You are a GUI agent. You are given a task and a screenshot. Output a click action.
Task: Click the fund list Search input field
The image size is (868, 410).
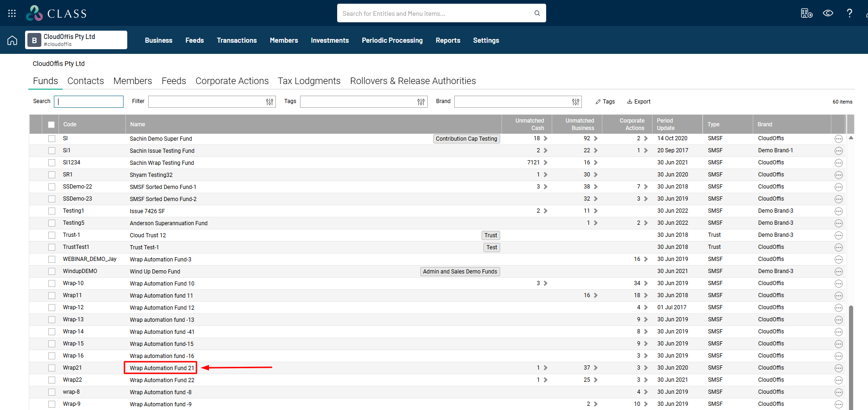click(x=89, y=102)
